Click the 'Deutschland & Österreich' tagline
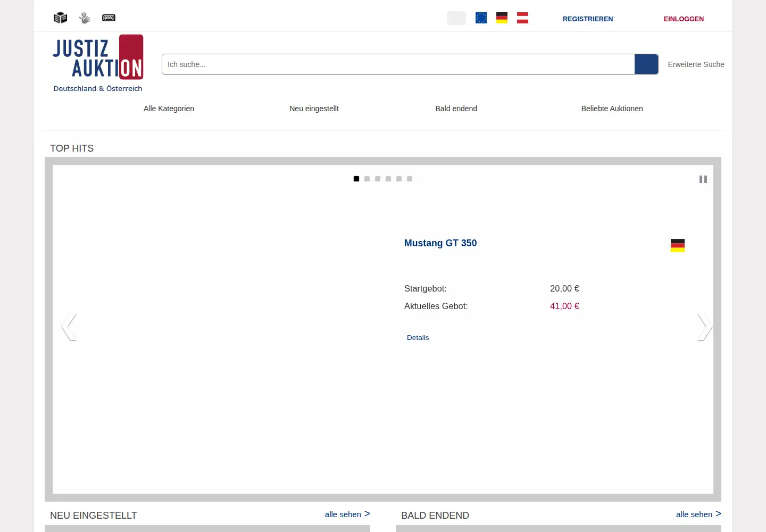Image resolution: width=766 pixels, height=532 pixels. coord(98,88)
